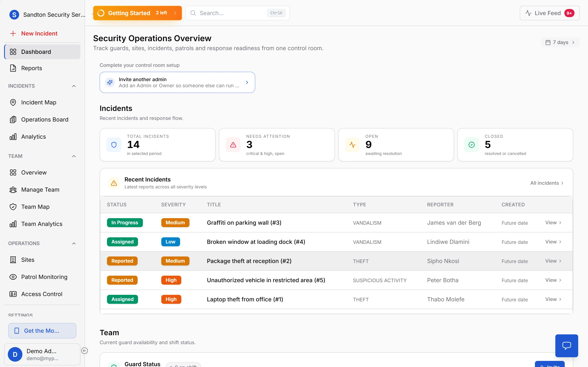Select the Access Control badge icon
The height and width of the screenshot is (367, 588).
[13, 294]
